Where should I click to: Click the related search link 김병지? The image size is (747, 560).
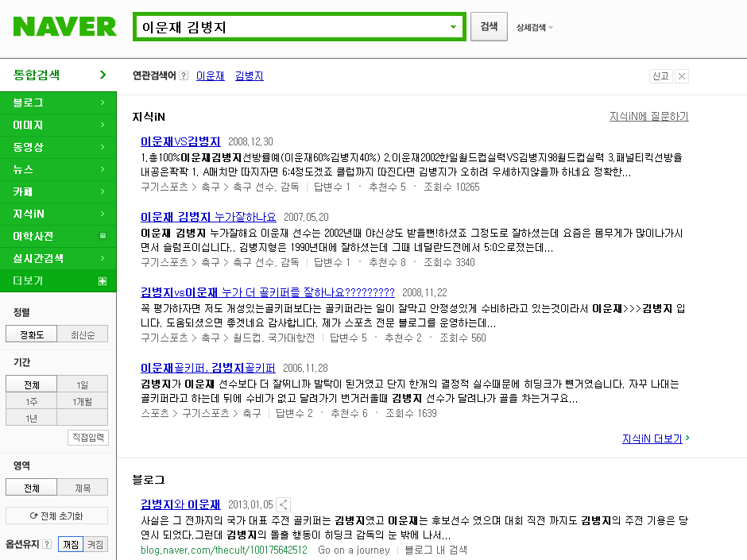pos(250,75)
